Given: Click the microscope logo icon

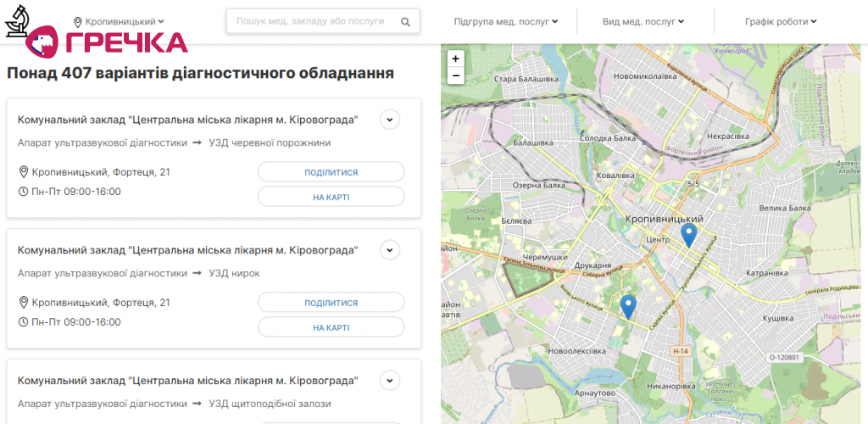Looking at the screenshot, I should click(16, 20).
